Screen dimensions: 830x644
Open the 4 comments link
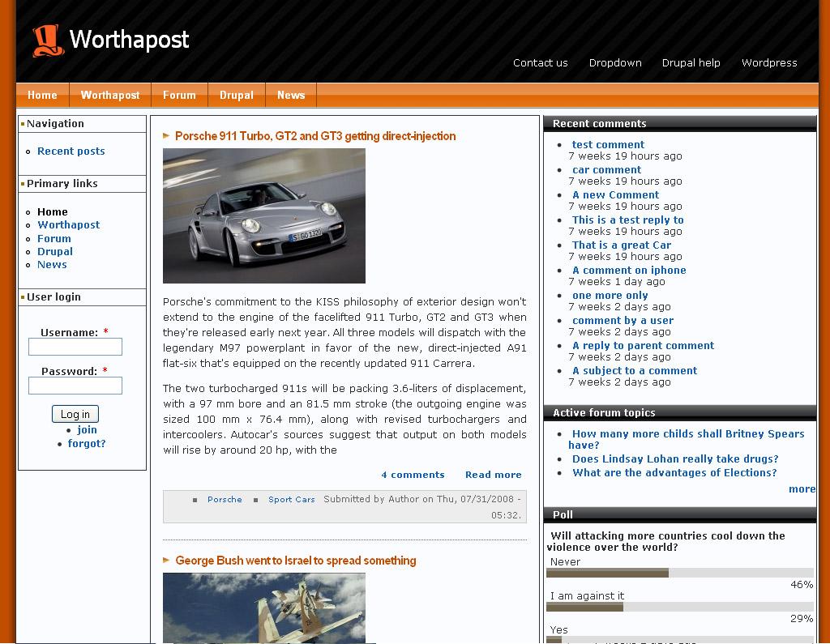pyautogui.click(x=413, y=475)
